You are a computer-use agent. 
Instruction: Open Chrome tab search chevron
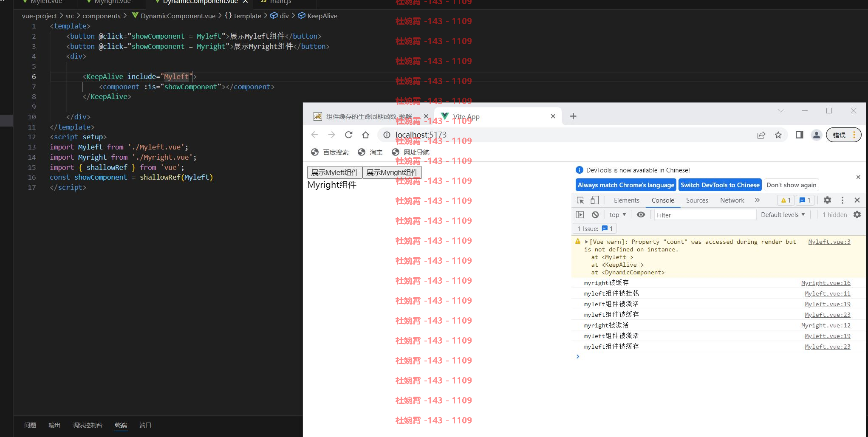tap(780, 111)
